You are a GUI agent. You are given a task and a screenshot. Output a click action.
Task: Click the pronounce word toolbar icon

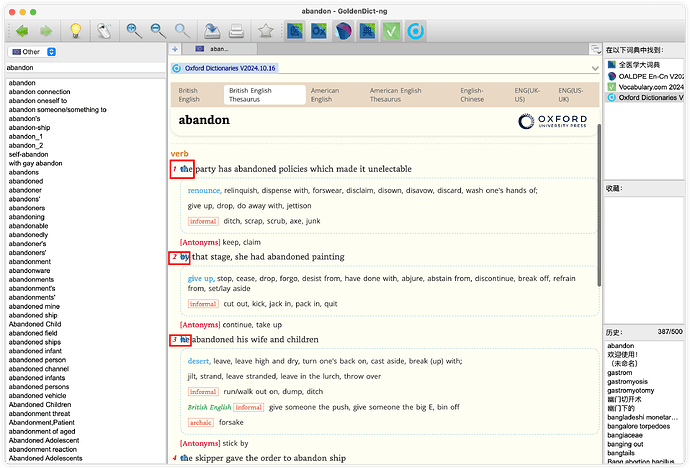click(104, 31)
